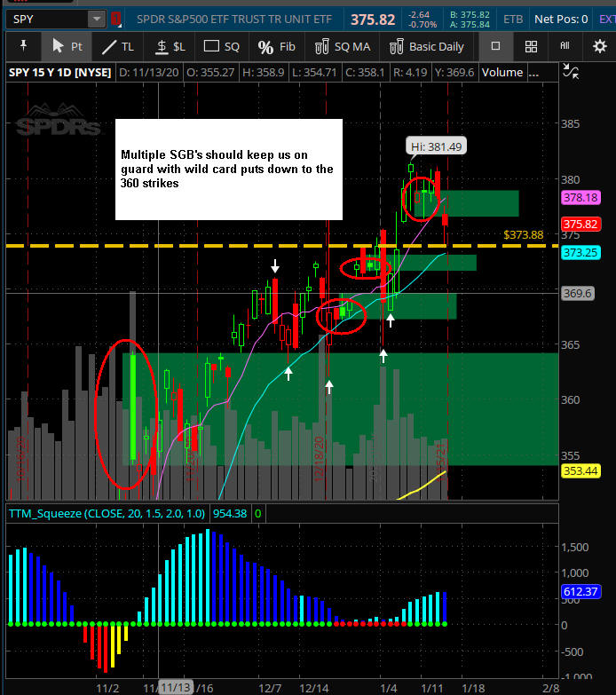This screenshot has width=616, height=695.
Task: Open the chart grid layout icon
Action: click(531, 46)
